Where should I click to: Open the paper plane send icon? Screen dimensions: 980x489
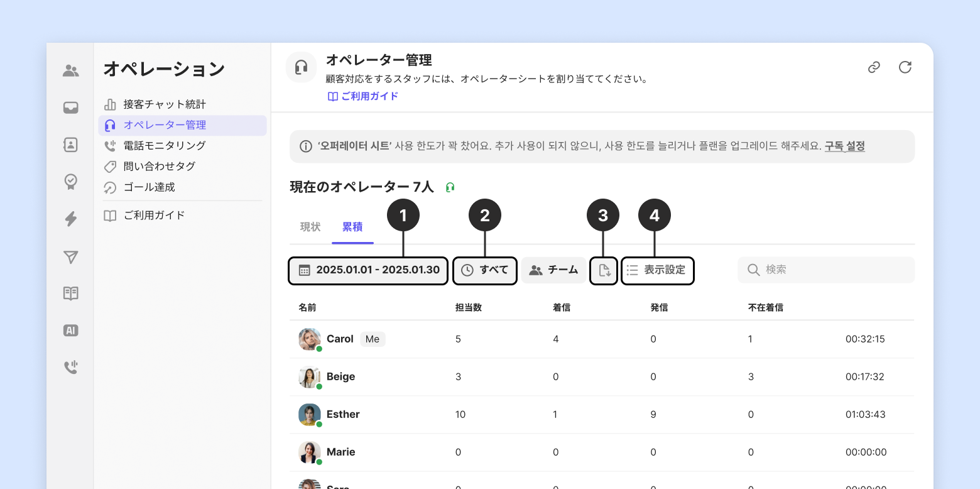[71, 256]
